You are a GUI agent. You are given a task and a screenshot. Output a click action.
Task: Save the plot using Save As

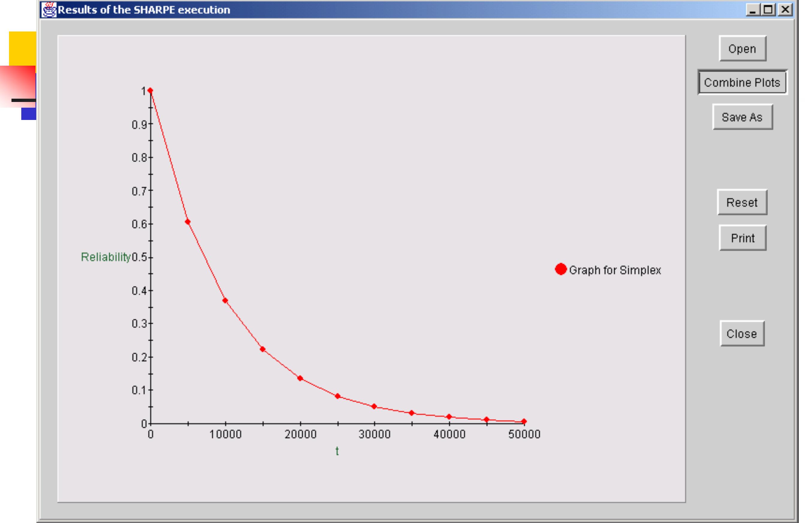click(743, 117)
